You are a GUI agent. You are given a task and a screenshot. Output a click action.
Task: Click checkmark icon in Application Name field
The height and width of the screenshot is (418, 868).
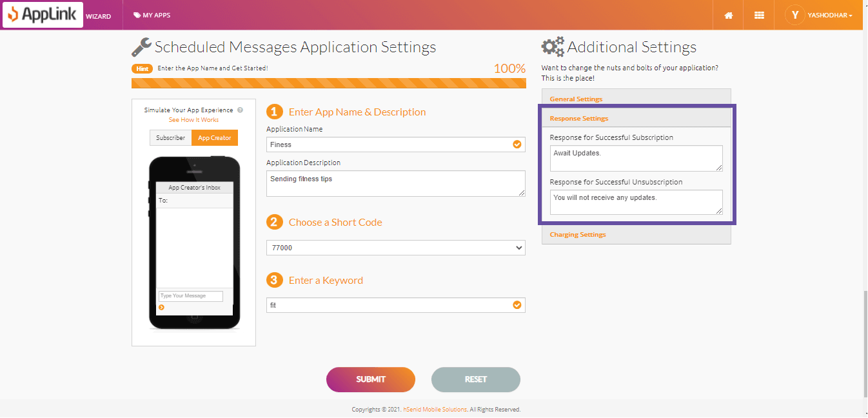pyautogui.click(x=517, y=144)
